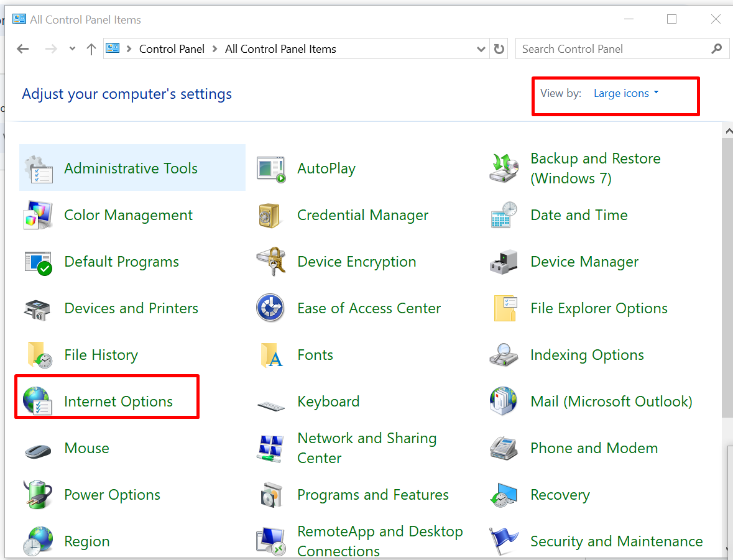Open the Devices and Printers link text
The image size is (733, 560).
point(131,308)
